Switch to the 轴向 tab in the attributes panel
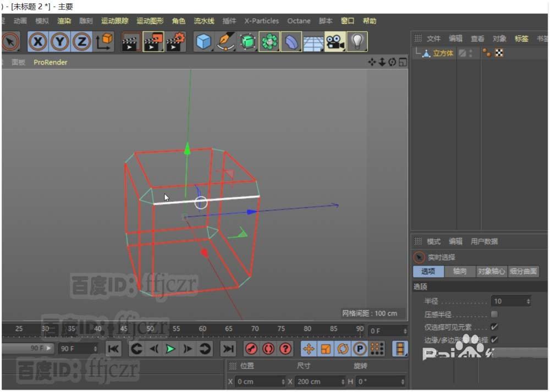This screenshot has width=550, height=392. coord(460,271)
